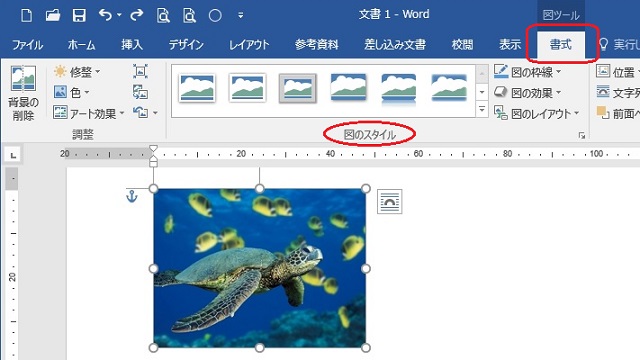Select the 書式 tab under 図ツール
Viewport: 640px width, 360px height.
[561, 44]
